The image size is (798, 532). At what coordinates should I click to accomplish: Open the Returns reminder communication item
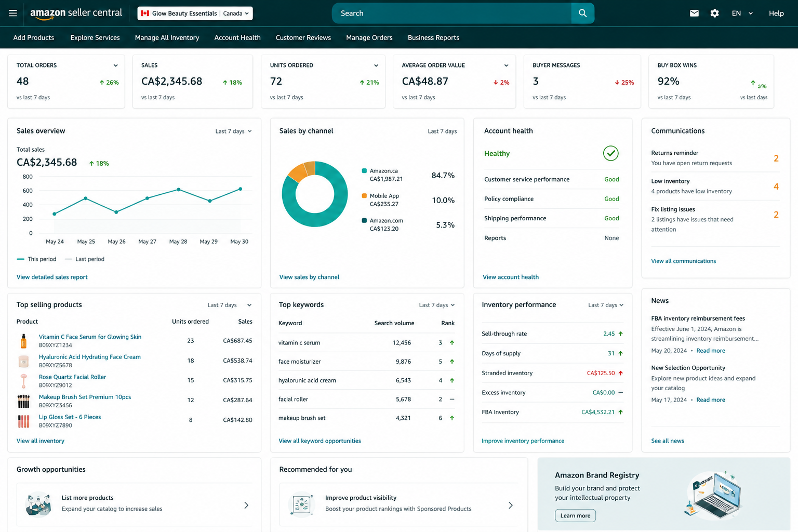point(715,158)
